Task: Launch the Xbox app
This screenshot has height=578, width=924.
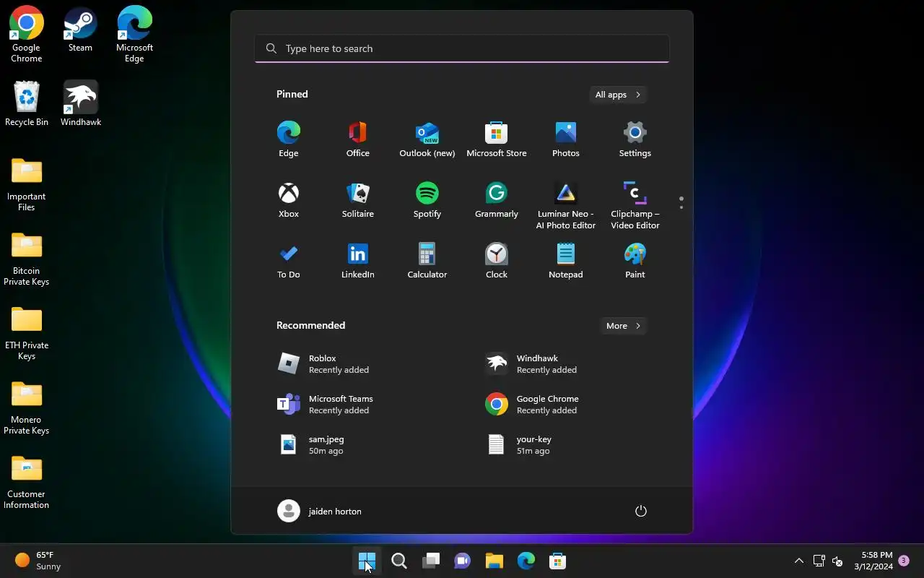Action: tap(288, 200)
